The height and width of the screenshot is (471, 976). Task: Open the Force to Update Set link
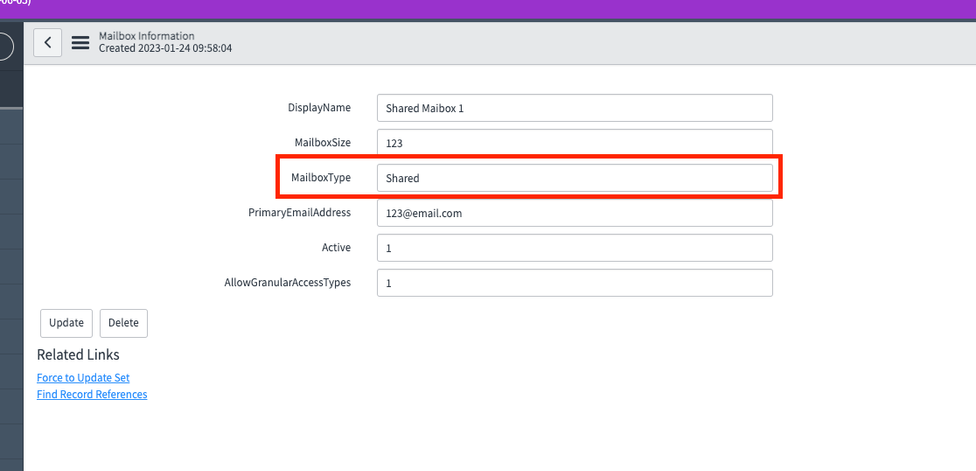(83, 378)
